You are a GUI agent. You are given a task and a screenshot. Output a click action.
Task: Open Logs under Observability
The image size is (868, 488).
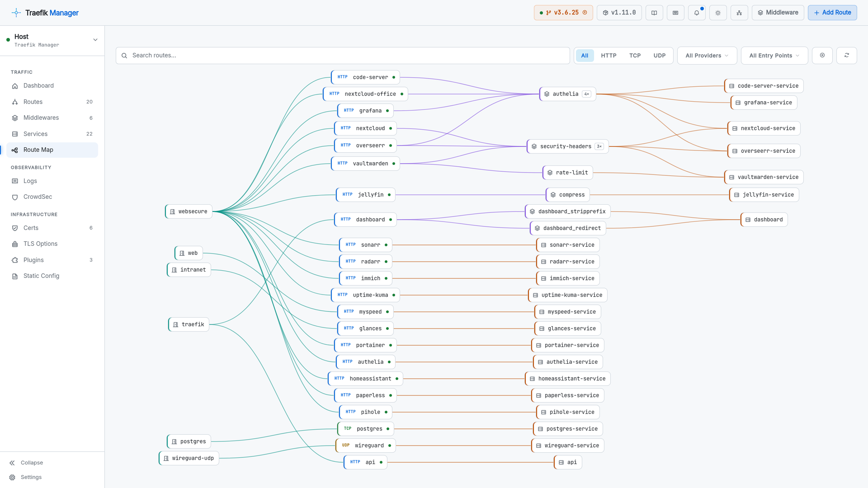pos(52,181)
